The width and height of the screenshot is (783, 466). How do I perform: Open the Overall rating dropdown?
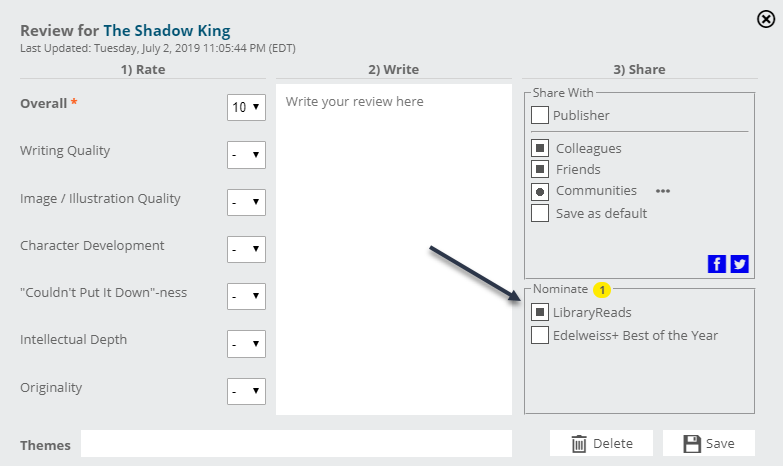(x=246, y=107)
